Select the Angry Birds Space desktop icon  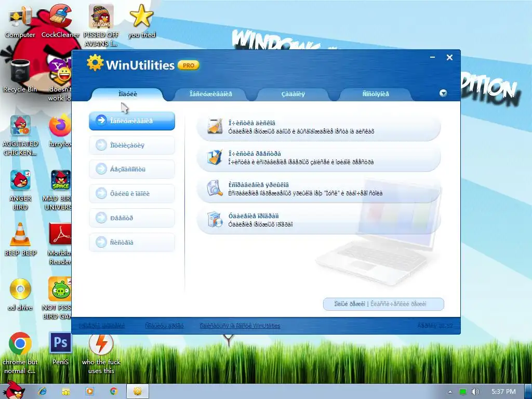[x=58, y=190]
